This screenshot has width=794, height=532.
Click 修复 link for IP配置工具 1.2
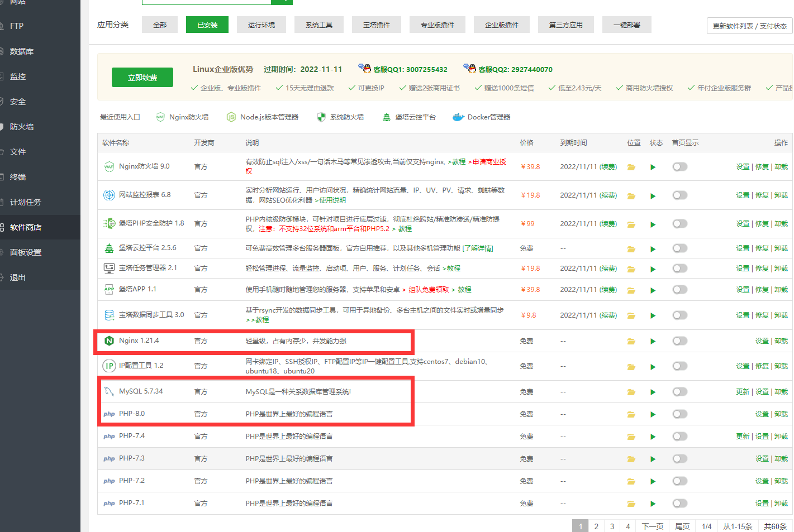pos(762,366)
